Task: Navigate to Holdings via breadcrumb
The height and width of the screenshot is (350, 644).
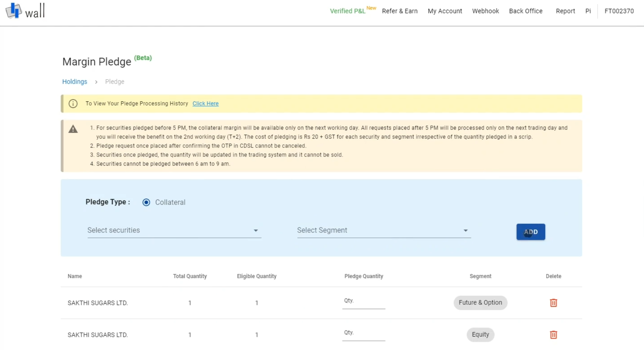Action: 74,81
